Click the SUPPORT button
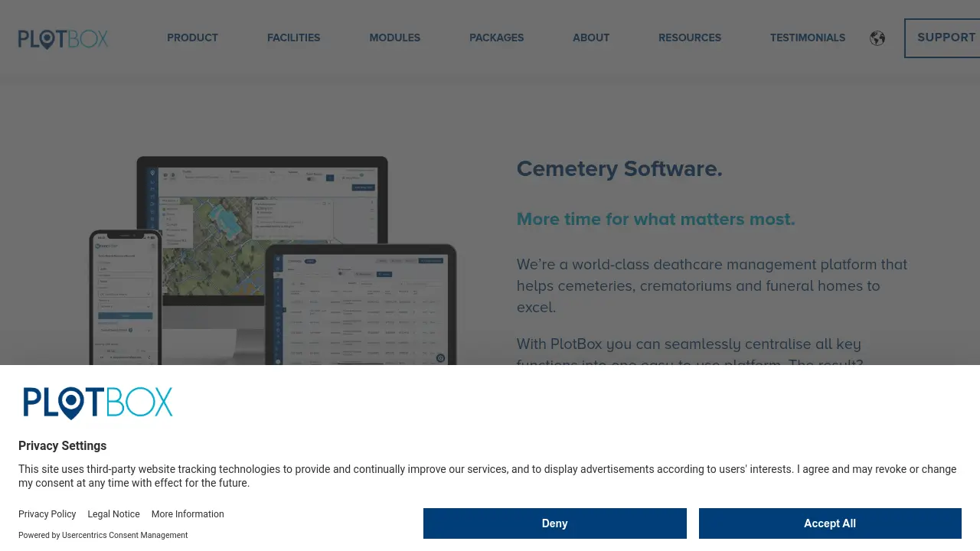Screen dimensions: 980x551 pyautogui.click(x=946, y=37)
